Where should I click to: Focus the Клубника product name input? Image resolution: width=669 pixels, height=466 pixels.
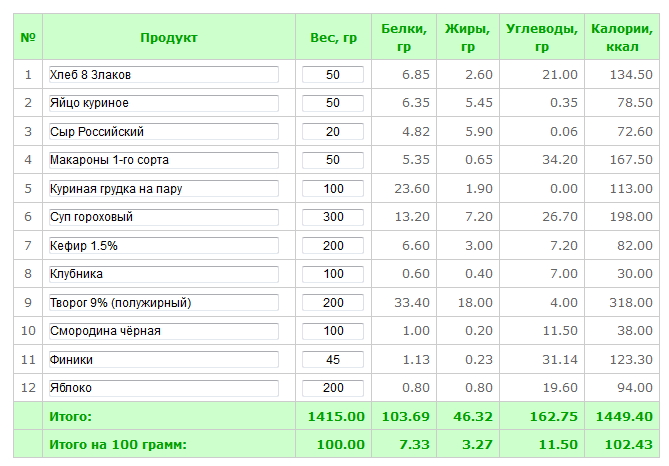tap(163, 274)
